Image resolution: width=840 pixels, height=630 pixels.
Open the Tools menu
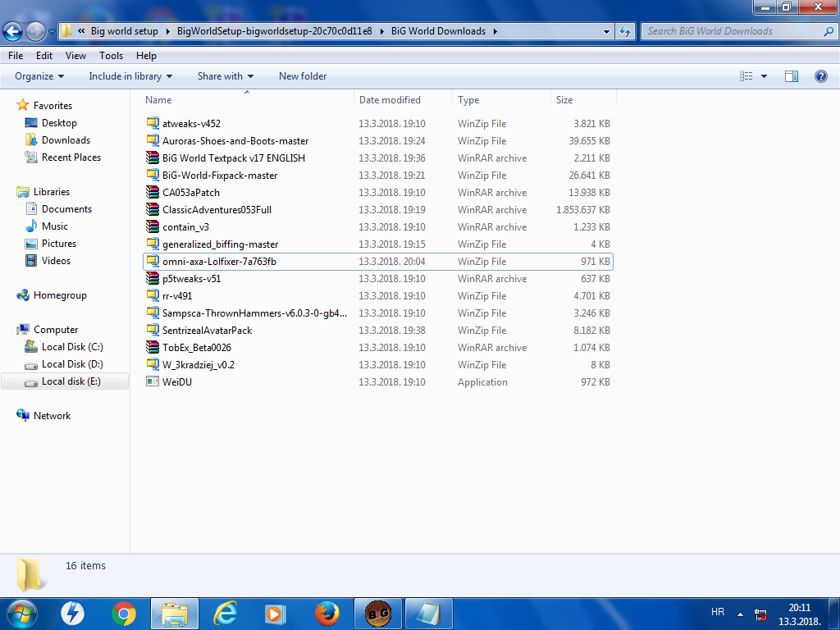[x=111, y=56]
